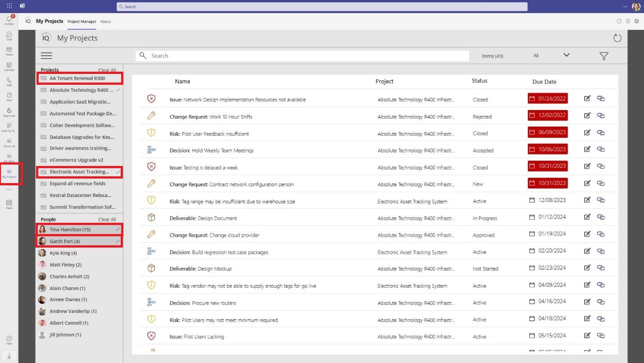Open the About tab

point(106,22)
